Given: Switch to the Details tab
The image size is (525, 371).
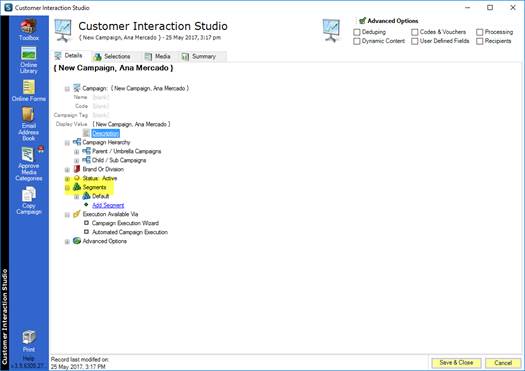Looking at the screenshot, I should 68,56.
